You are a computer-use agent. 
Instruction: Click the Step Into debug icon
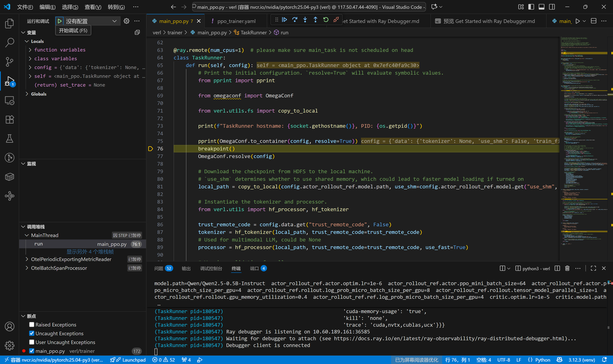click(305, 20)
